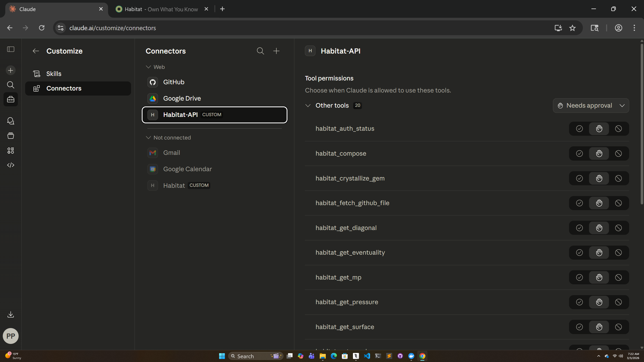Click the search connectors magnifier icon
The image size is (644, 362).
(260, 51)
